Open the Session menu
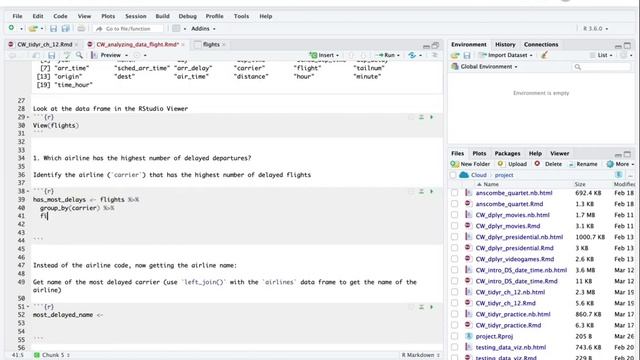The height and width of the screenshot is (360, 640). 136,16
